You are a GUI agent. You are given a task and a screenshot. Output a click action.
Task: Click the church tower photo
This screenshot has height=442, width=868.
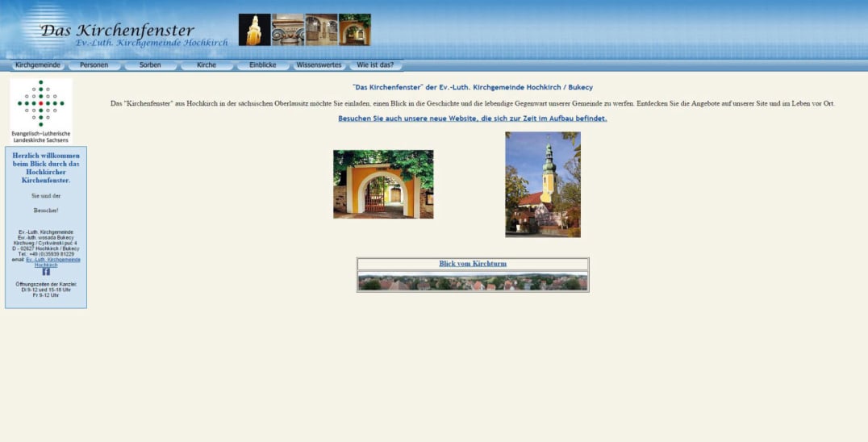coord(542,184)
